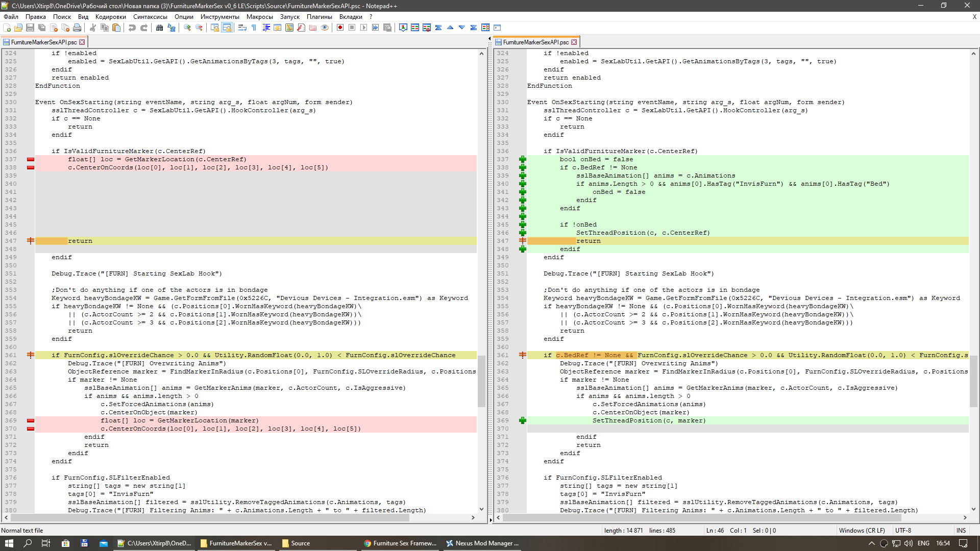Click Compare plugin Set as First icon

[403, 28]
